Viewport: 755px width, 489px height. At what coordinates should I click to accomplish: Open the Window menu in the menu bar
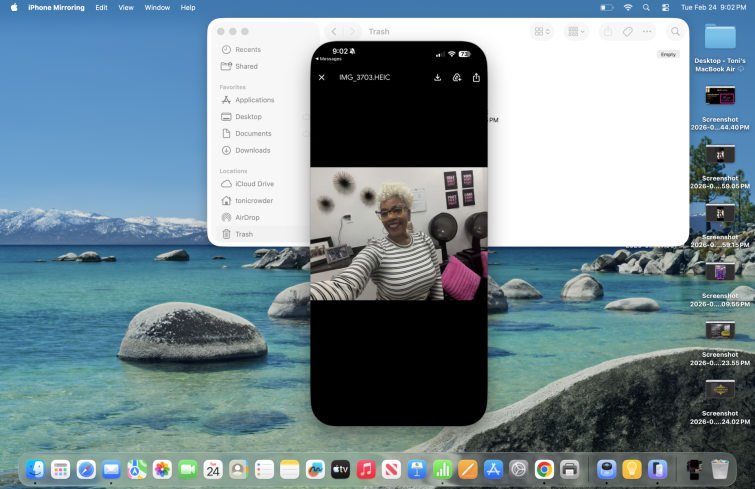[x=157, y=7]
